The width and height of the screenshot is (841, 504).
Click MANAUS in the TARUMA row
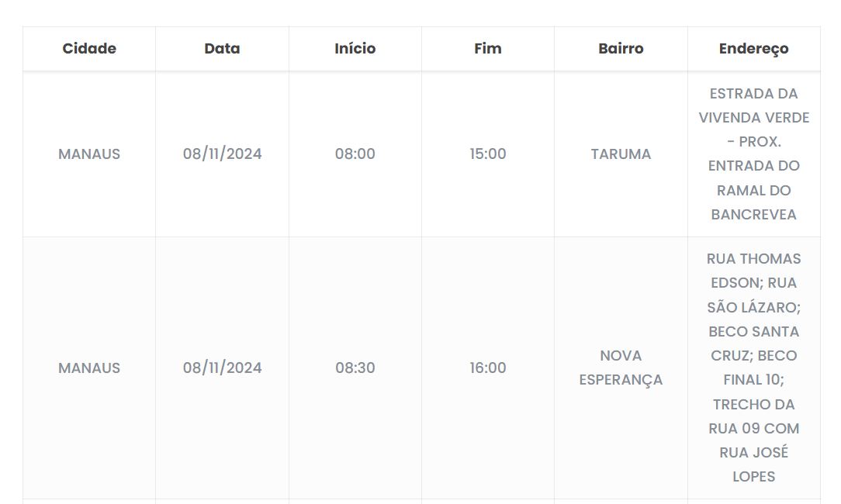(x=89, y=154)
